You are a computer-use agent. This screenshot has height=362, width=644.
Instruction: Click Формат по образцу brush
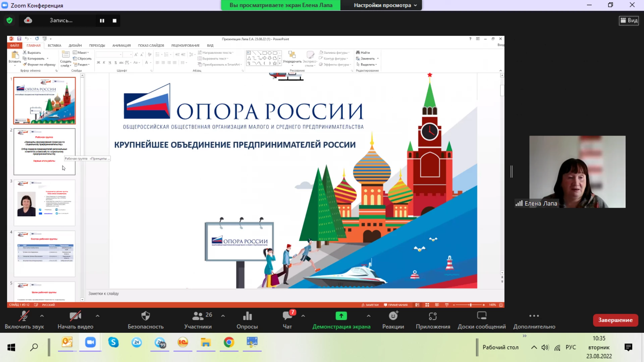point(39,64)
